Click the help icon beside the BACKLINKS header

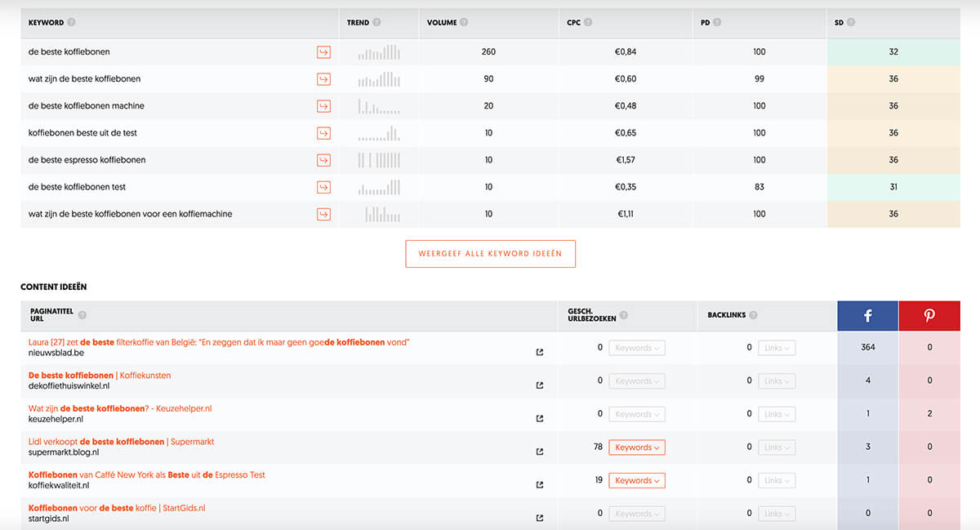click(x=753, y=315)
